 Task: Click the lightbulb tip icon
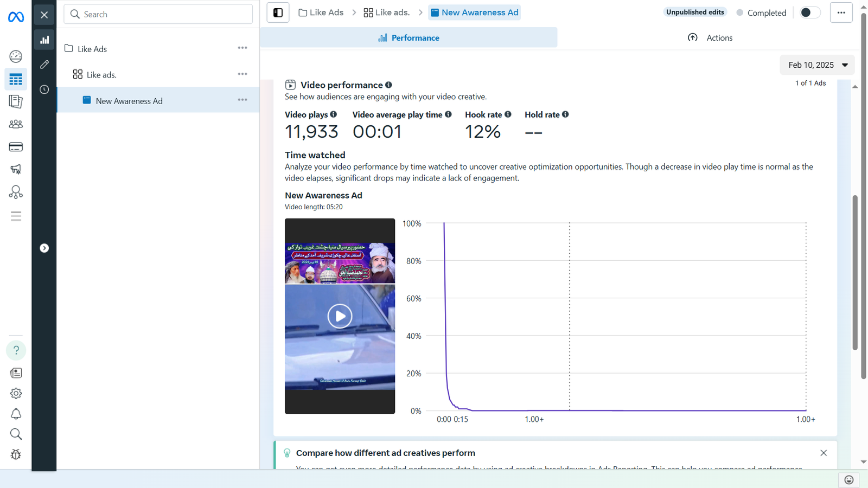[x=287, y=453]
